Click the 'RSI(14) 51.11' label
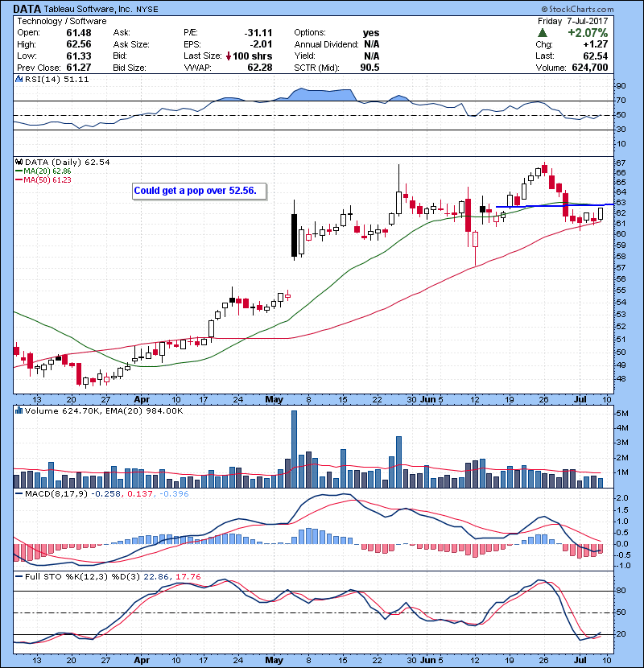This screenshot has height=668, width=644. coord(56,79)
